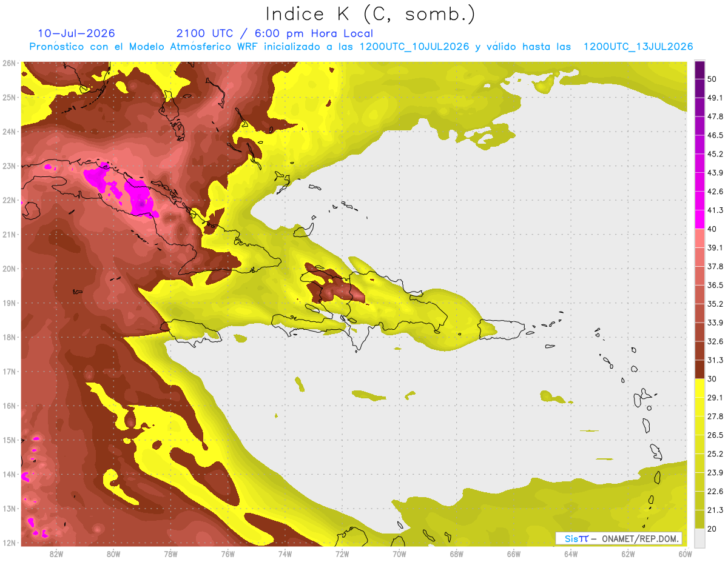Click longitude label "70W"
The width and height of the screenshot is (728, 562).
coord(399,554)
